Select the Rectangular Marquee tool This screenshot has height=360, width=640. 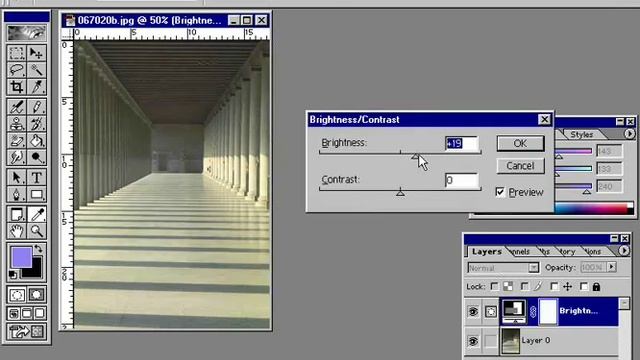[x=17, y=53]
